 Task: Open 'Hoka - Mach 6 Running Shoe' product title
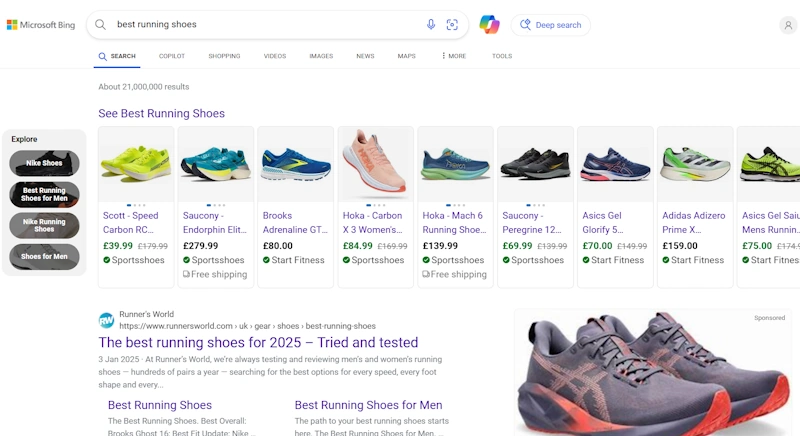(x=455, y=223)
